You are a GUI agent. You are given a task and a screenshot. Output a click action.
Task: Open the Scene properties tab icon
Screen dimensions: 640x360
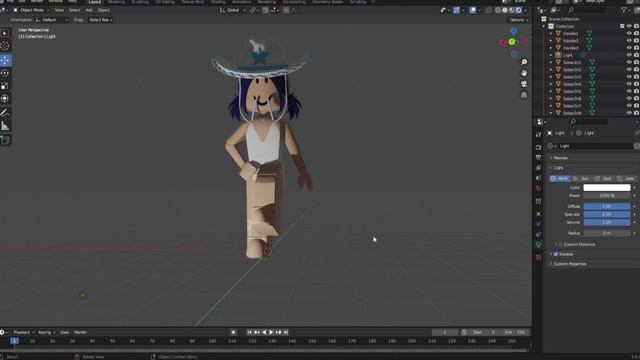(x=538, y=178)
